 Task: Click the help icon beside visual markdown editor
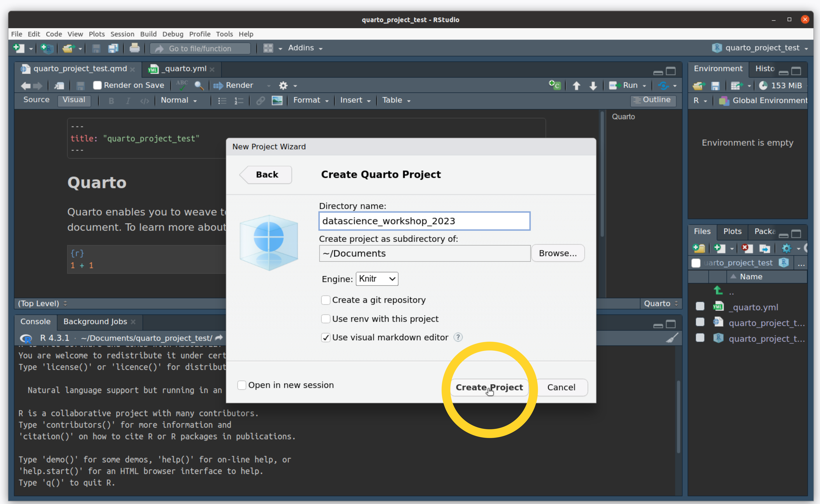tap(458, 337)
